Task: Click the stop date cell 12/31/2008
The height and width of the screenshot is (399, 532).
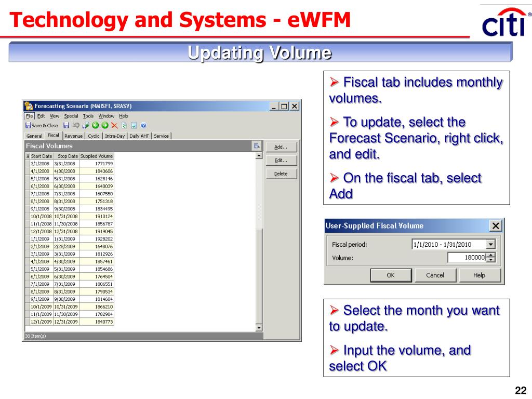Action: tap(66, 231)
